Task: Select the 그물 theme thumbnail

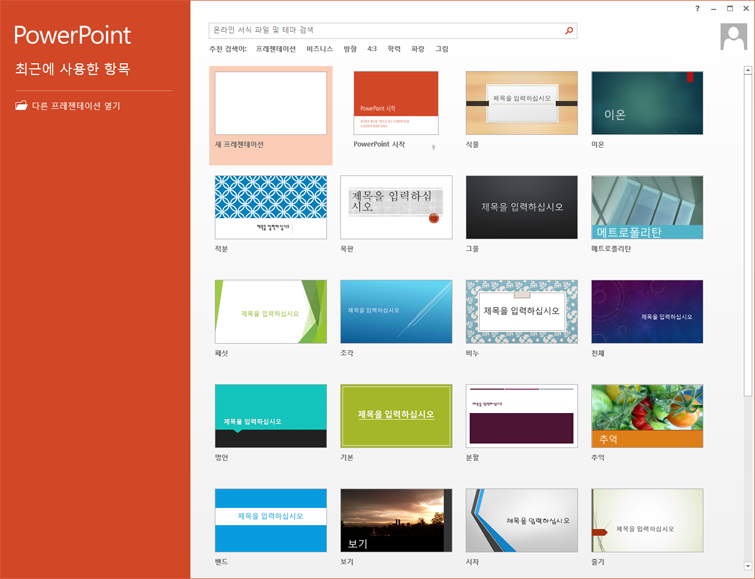Action: tap(521, 207)
